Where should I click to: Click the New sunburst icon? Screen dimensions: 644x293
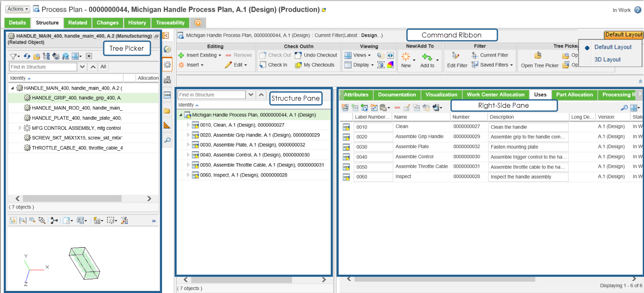pyautogui.click(x=406, y=57)
